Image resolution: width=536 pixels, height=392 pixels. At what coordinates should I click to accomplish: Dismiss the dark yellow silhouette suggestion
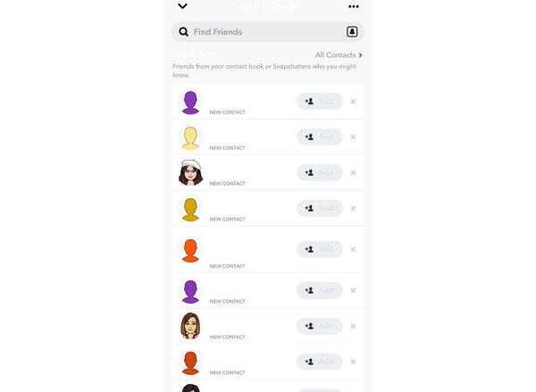(x=353, y=208)
